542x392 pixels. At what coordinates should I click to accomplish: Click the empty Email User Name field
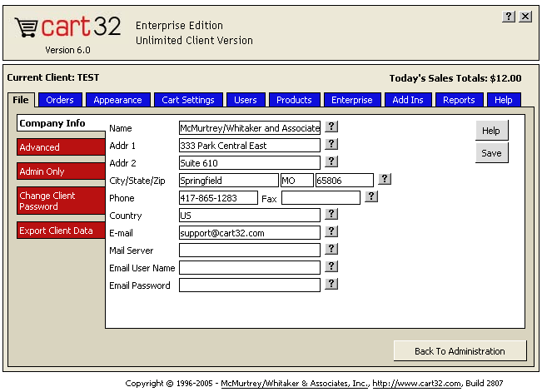coord(250,268)
